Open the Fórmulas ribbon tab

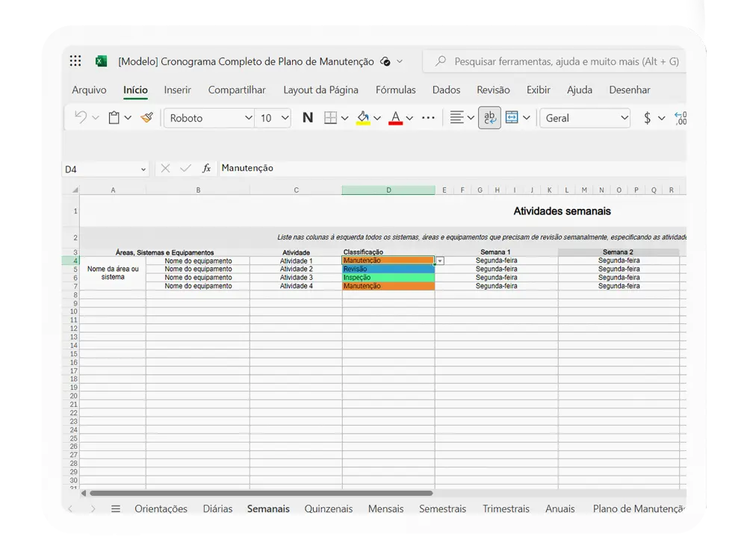(395, 90)
